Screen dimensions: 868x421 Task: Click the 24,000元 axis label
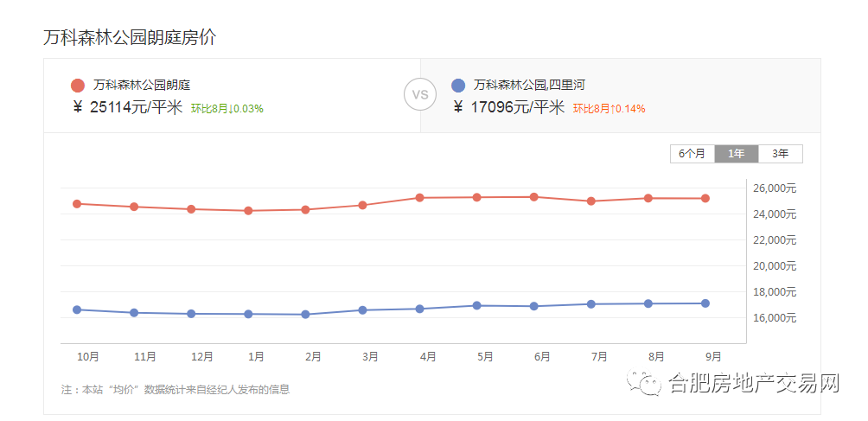[x=775, y=214]
